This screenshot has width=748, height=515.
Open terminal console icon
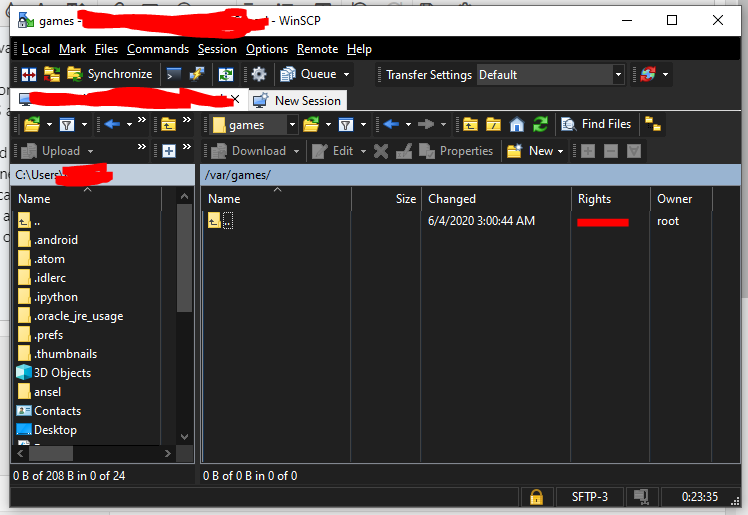click(x=174, y=74)
